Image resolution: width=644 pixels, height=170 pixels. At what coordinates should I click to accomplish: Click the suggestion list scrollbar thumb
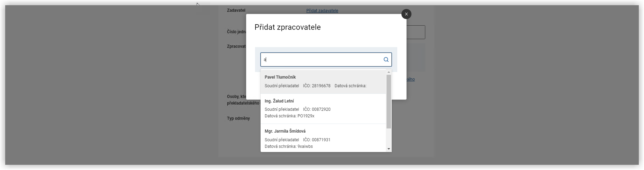pos(389,101)
